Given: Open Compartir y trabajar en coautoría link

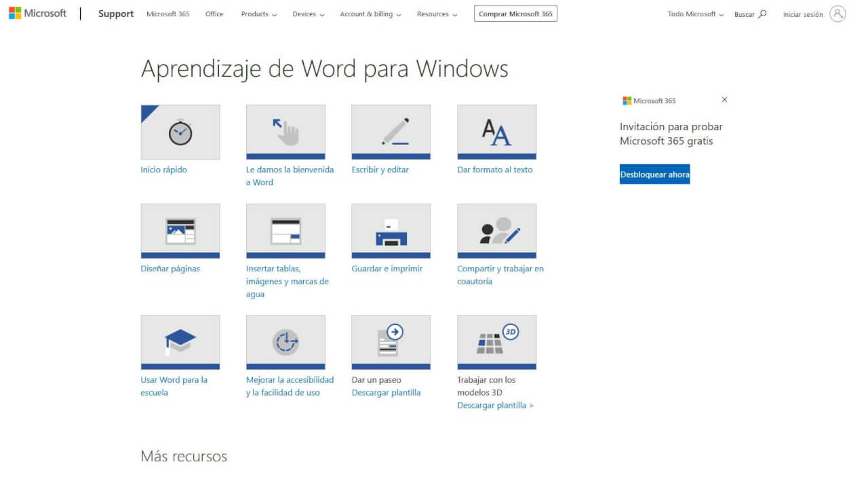Looking at the screenshot, I should tap(500, 275).
